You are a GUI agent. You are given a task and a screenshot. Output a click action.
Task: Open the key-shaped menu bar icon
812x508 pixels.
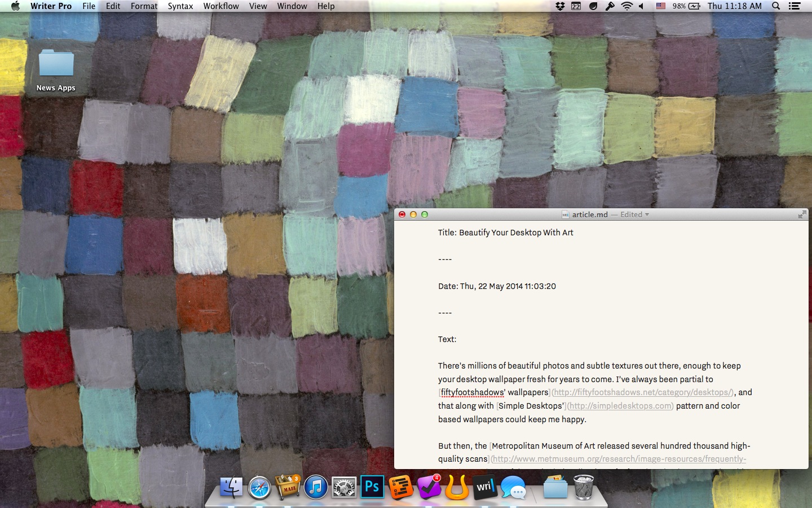(610, 6)
